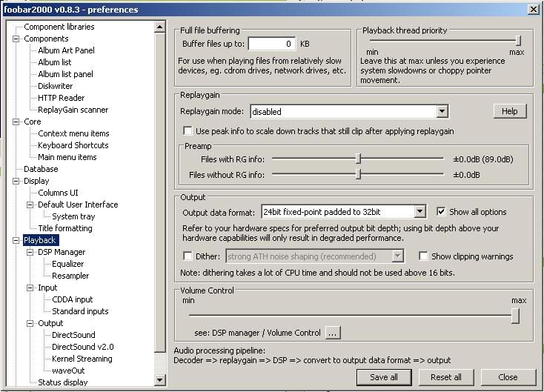Select waveOut tree item
Image resolution: width=544 pixels, height=392 pixels.
pyautogui.click(x=68, y=371)
